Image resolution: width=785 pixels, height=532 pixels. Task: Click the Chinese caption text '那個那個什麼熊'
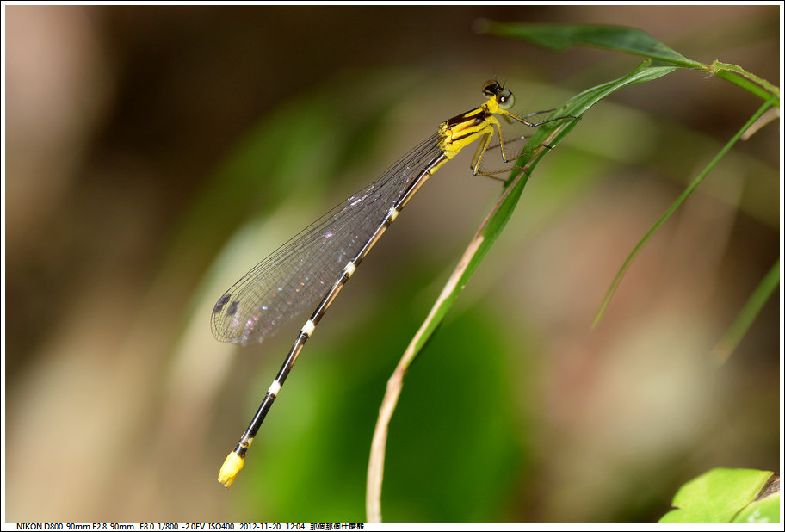[337, 527]
